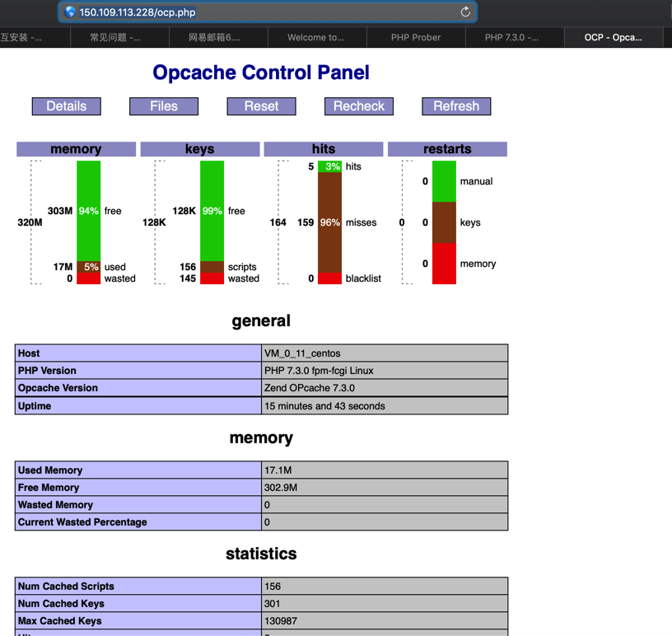The image size is (672, 636).
Task: Click the statistics section heading
Action: tap(261, 554)
